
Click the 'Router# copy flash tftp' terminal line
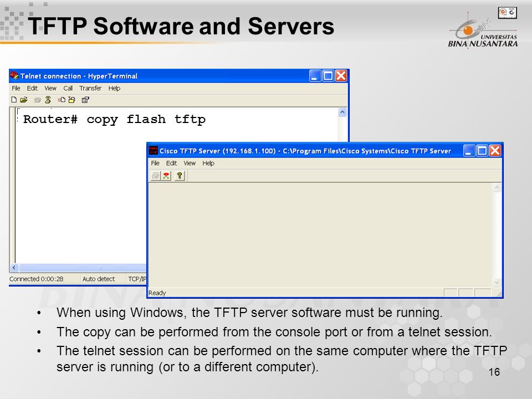point(114,120)
